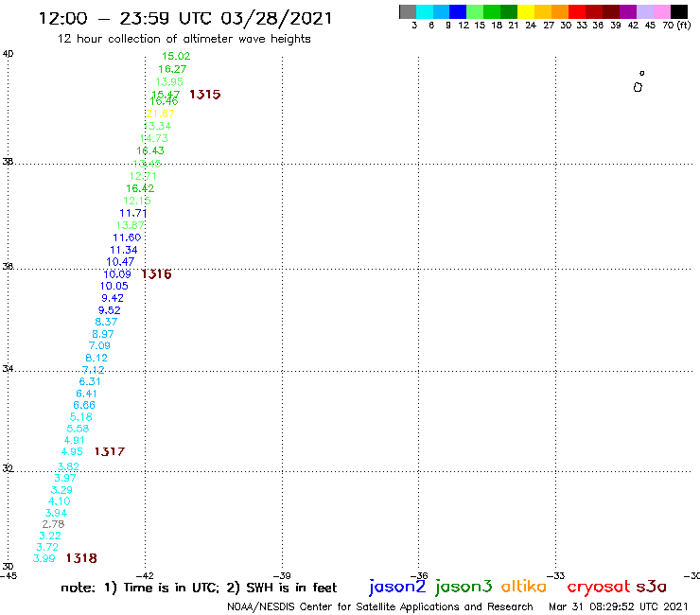
Task: Click the wave height value '11.34'
Action: tap(124, 250)
